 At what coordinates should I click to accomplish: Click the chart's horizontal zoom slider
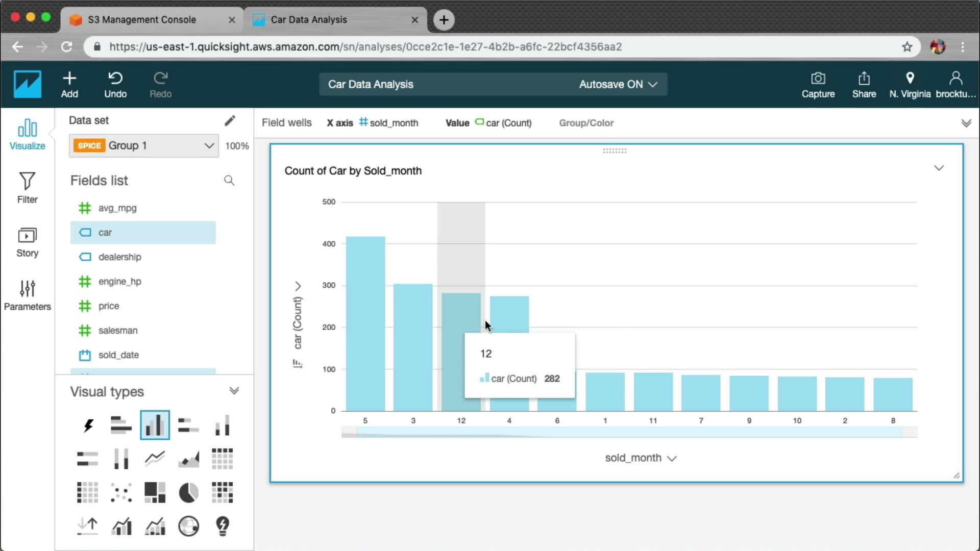tap(629, 432)
